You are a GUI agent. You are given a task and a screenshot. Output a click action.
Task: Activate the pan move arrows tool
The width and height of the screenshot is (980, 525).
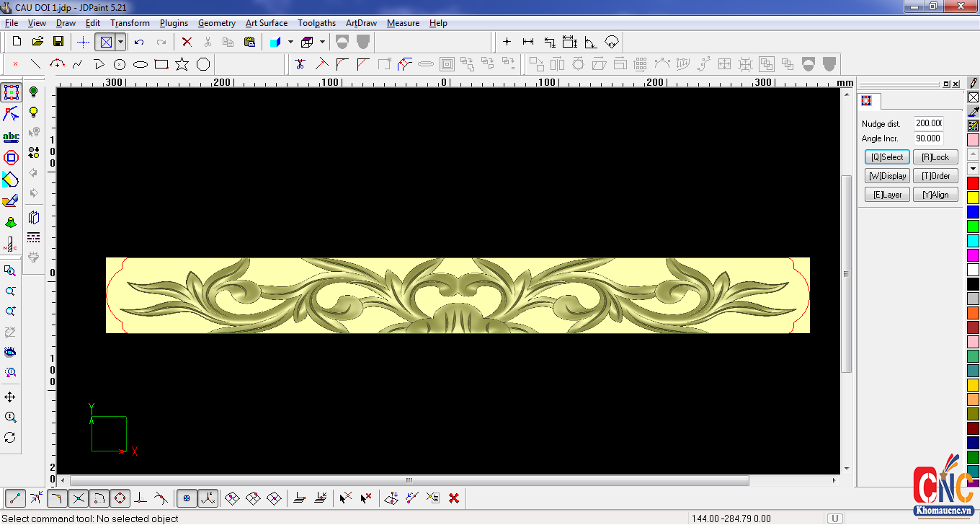point(10,397)
